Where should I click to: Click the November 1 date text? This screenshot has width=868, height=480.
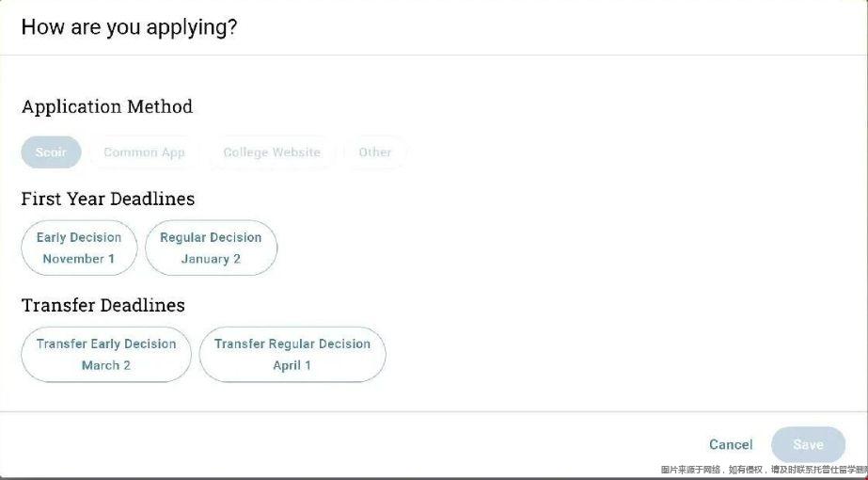pos(79,259)
